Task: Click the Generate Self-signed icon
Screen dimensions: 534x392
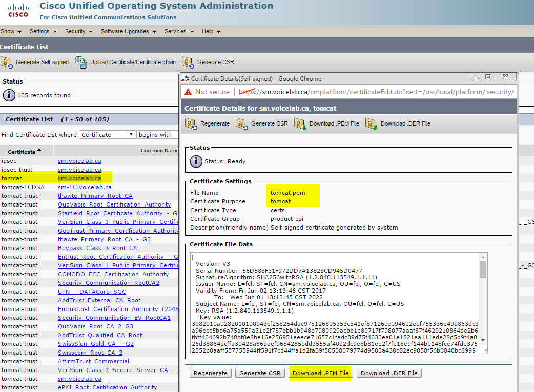Action: click(x=7, y=63)
